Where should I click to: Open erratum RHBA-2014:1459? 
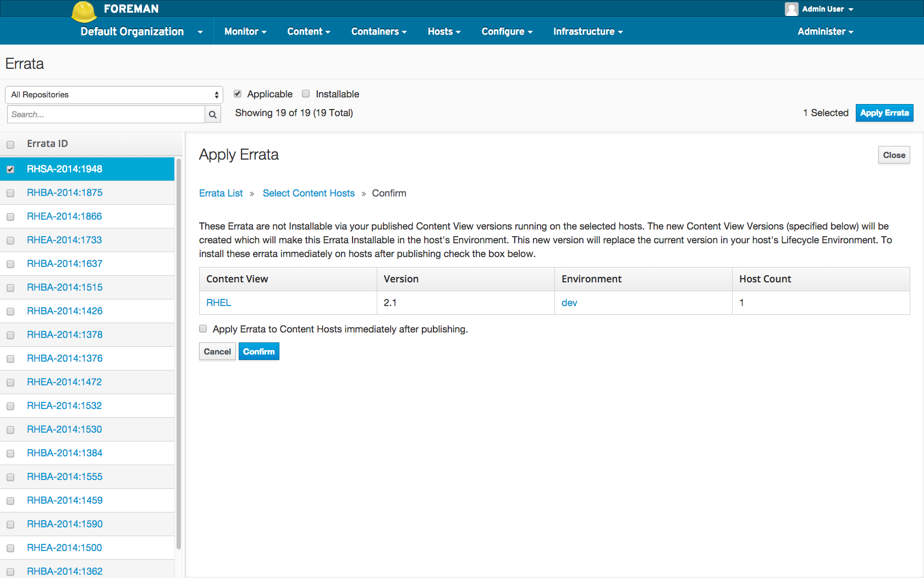(x=64, y=500)
